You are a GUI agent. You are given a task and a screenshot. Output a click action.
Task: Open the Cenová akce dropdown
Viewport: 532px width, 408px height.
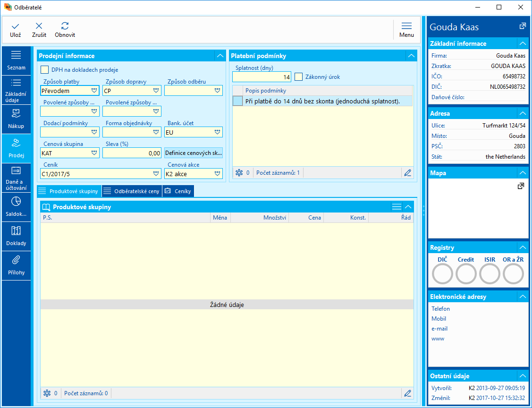[218, 174]
